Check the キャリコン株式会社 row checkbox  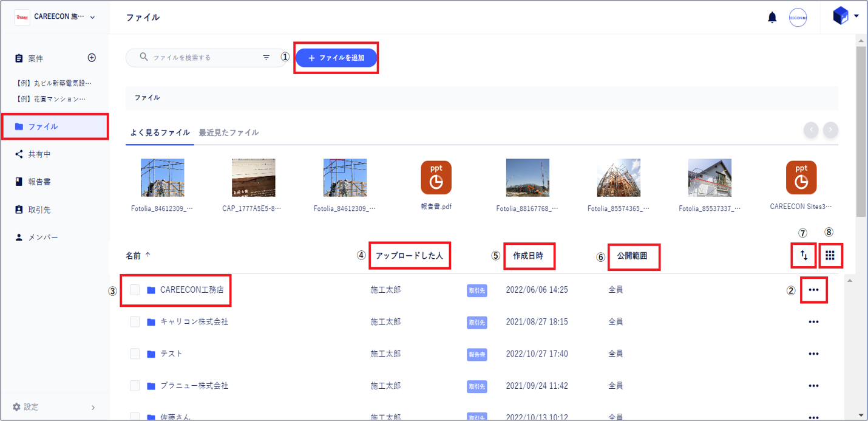pyautogui.click(x=135, y=322)
